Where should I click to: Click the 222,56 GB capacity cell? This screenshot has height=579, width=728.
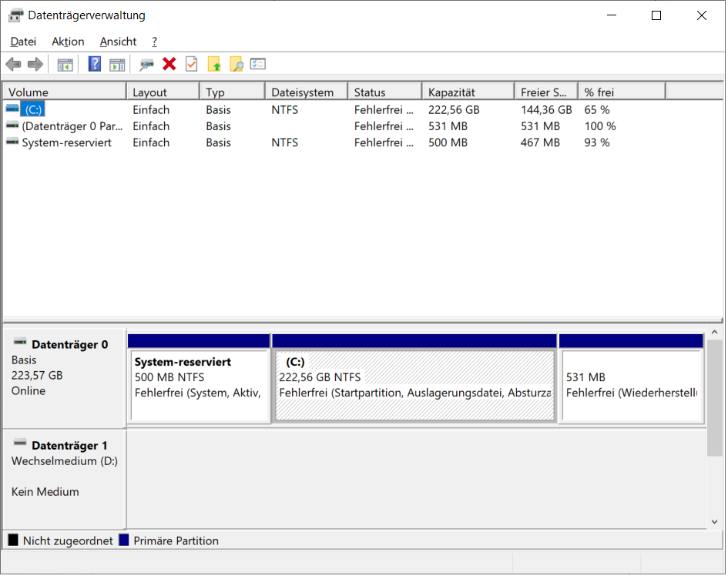[454, 110]
